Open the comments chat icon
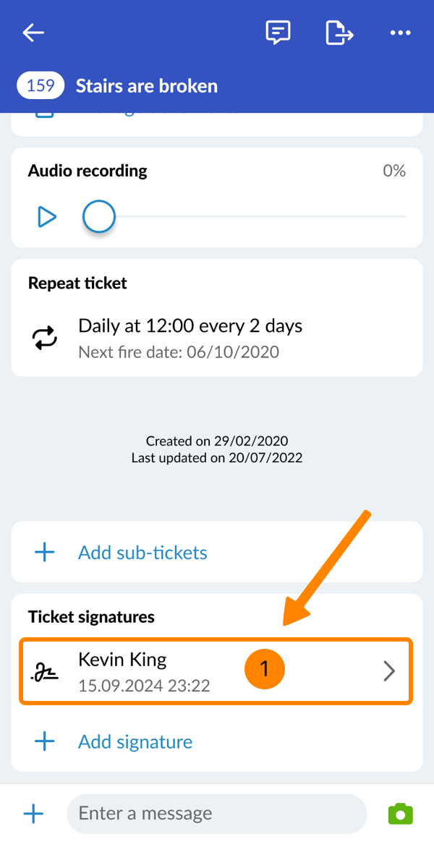Image resolution: width=434 pixels, height=868 pixels. (x=278, y=33)
